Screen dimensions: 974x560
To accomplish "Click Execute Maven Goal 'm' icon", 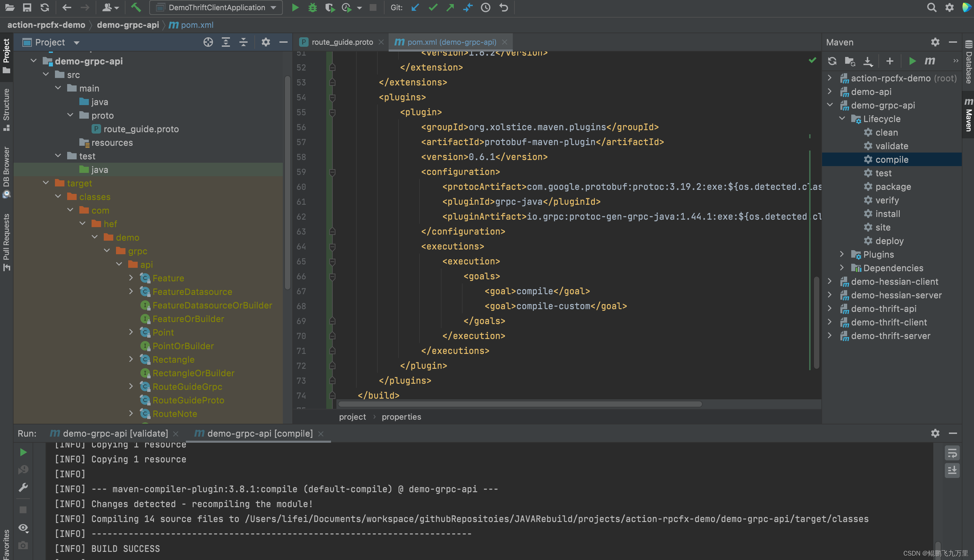I will [x=929, y=61].
